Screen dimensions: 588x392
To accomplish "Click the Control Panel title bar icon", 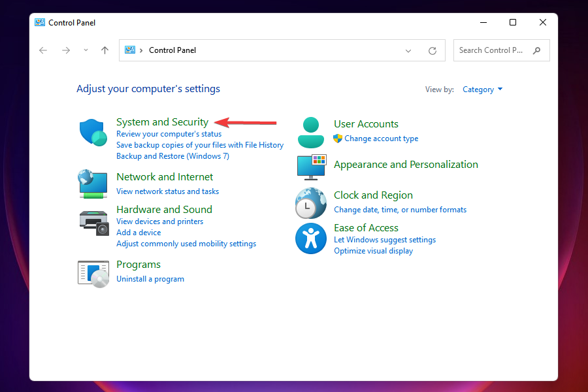I will 40,22.
